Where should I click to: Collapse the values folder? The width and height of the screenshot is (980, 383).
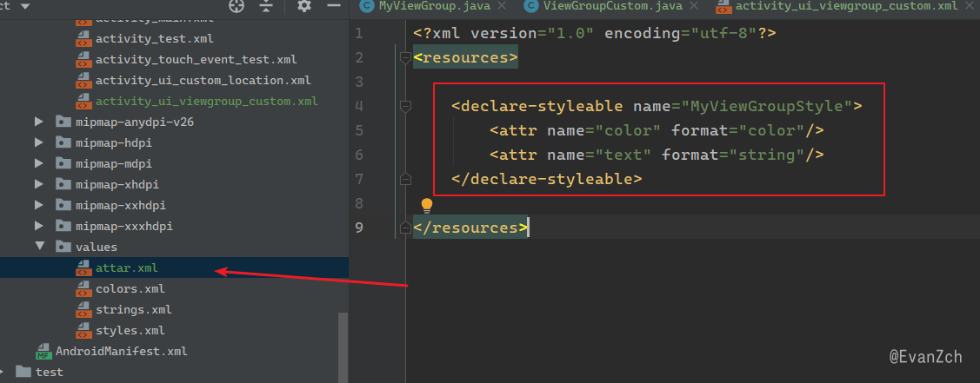40,247
